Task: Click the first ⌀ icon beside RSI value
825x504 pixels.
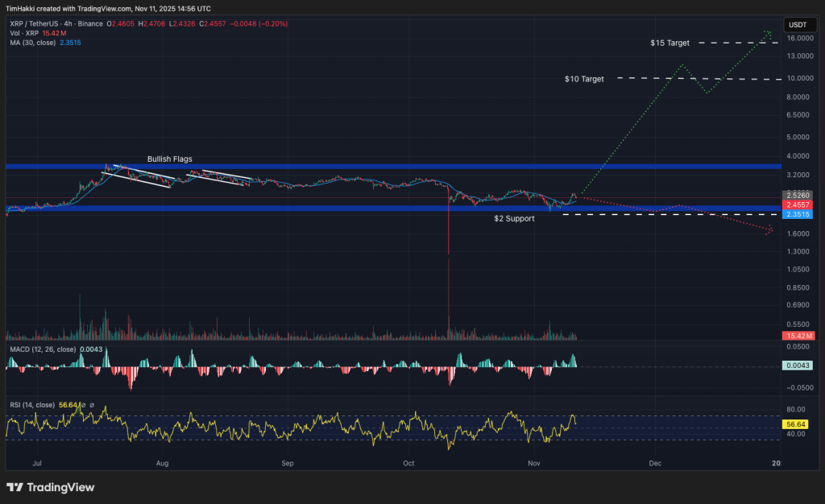Action: tap(84, 405)
